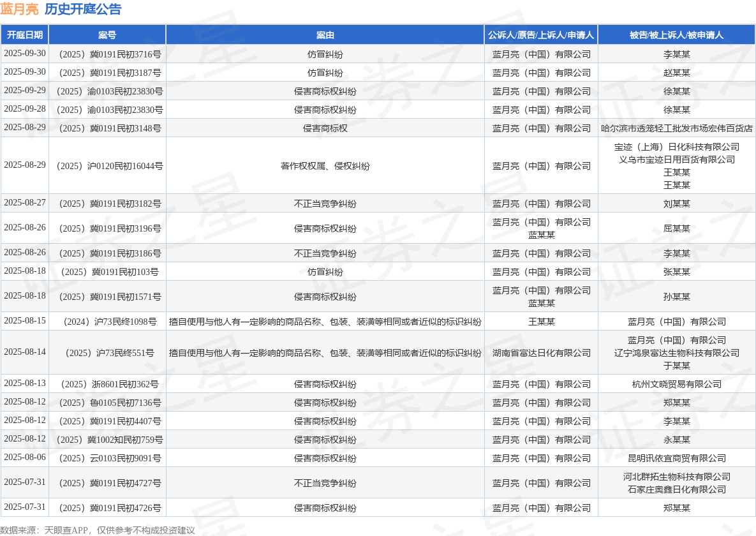Image resolution: width=756 pixels, height=536 pixels.
Task: Click defendant 昆明讯依宜商贸有限公司
Action: click(676, 458)
